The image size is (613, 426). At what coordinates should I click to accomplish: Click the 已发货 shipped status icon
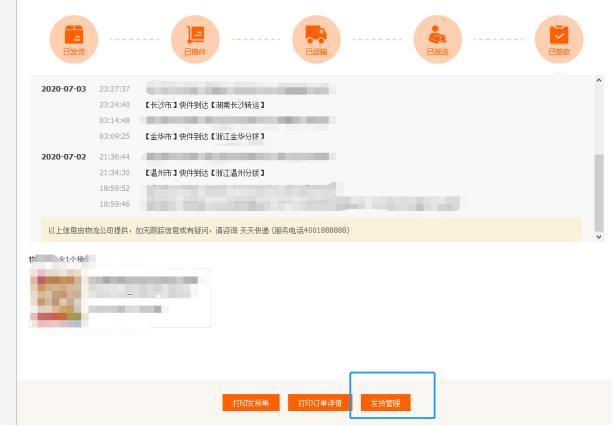click(x=74, y=39)
